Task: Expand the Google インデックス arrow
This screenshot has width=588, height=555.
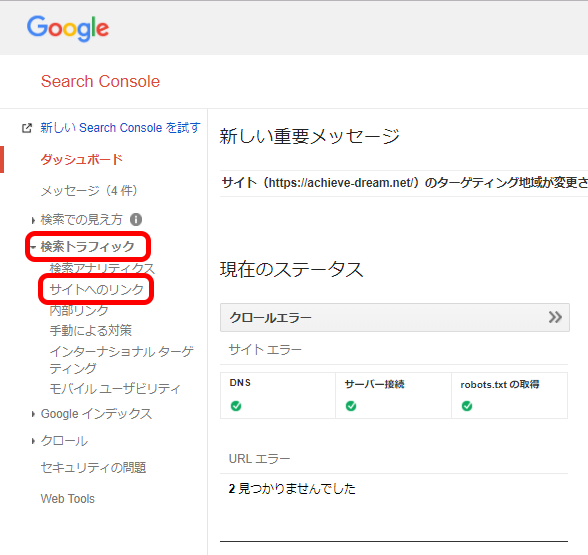Action: pos(33,414)
